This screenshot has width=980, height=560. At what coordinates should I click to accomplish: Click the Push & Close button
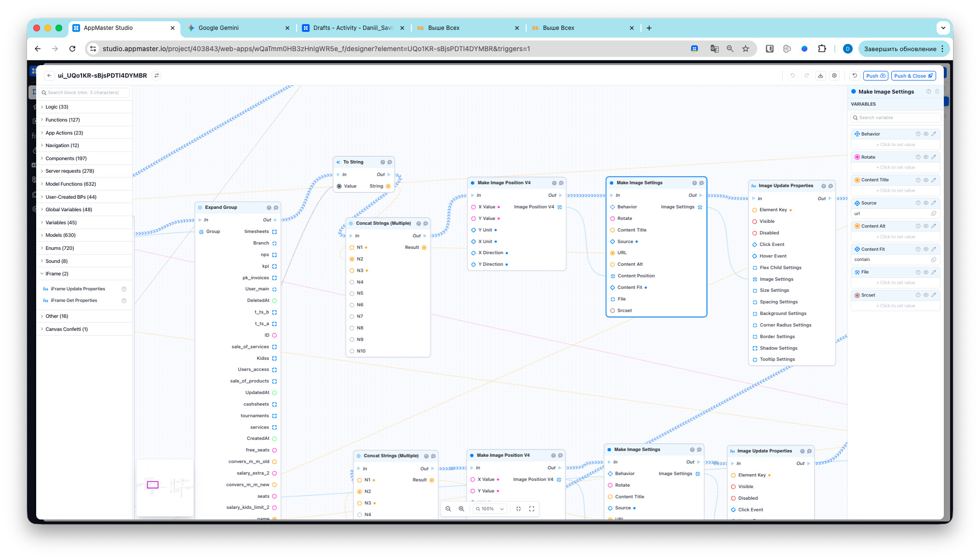coord(913,76)
